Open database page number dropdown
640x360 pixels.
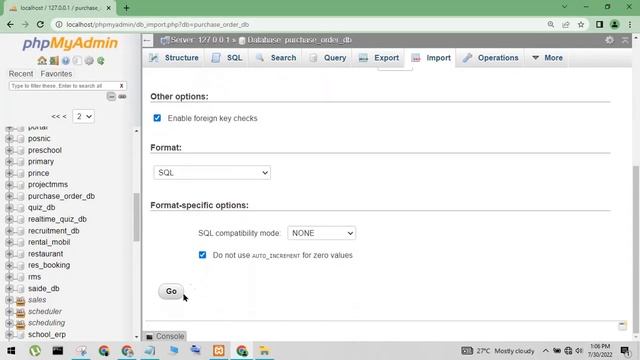tap(83, 116)
